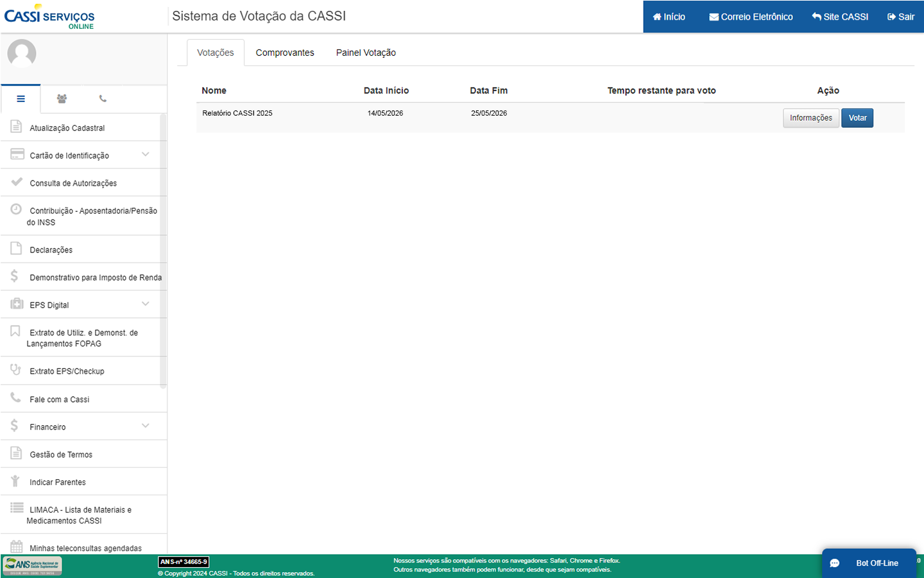Viewport: 924px width, 578px height.
Task: Click the dollar icon for Demonstrativo Imposto de Renda
Action: [x=14, y=276]
